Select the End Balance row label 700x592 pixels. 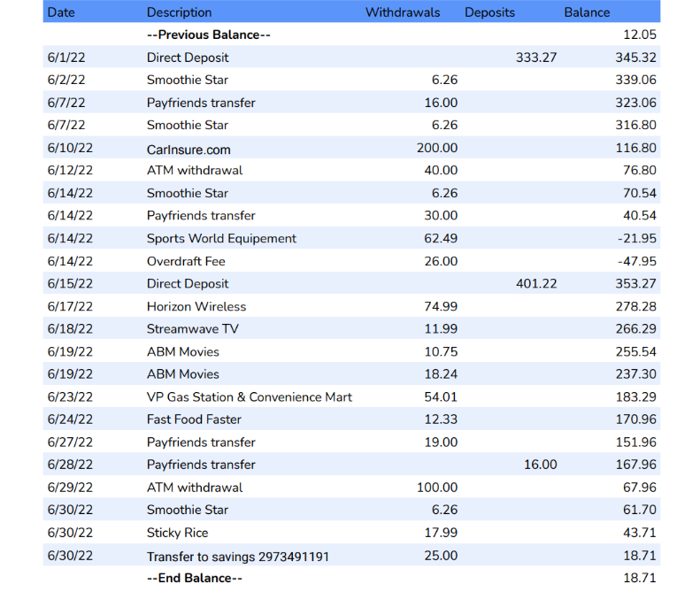click(x=194, y=578)
